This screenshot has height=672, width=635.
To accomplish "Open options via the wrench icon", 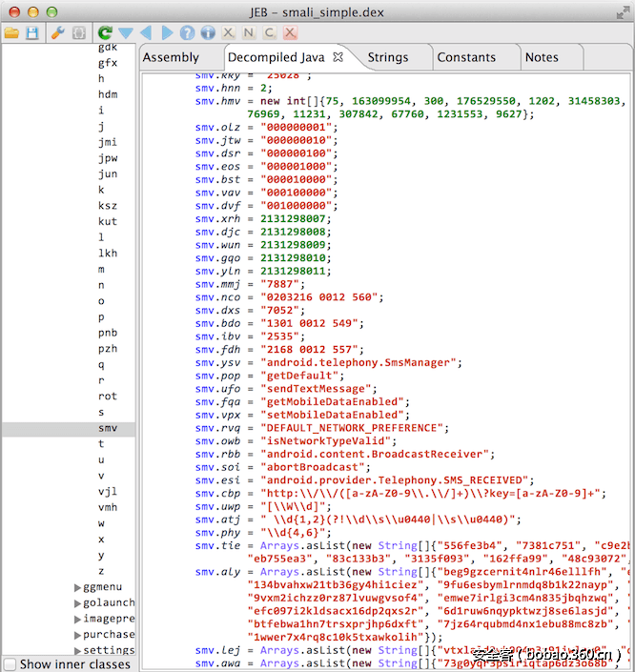I will click(x=57, y=33).
